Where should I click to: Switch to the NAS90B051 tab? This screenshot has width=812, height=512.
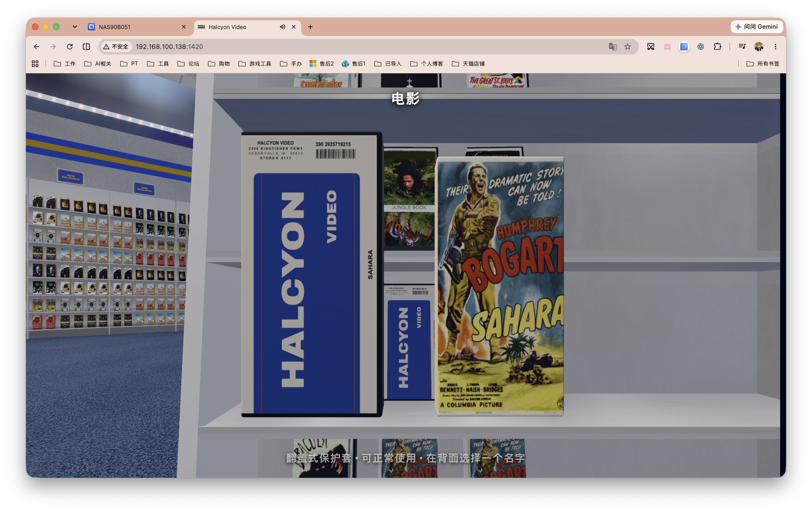point(137,27)
